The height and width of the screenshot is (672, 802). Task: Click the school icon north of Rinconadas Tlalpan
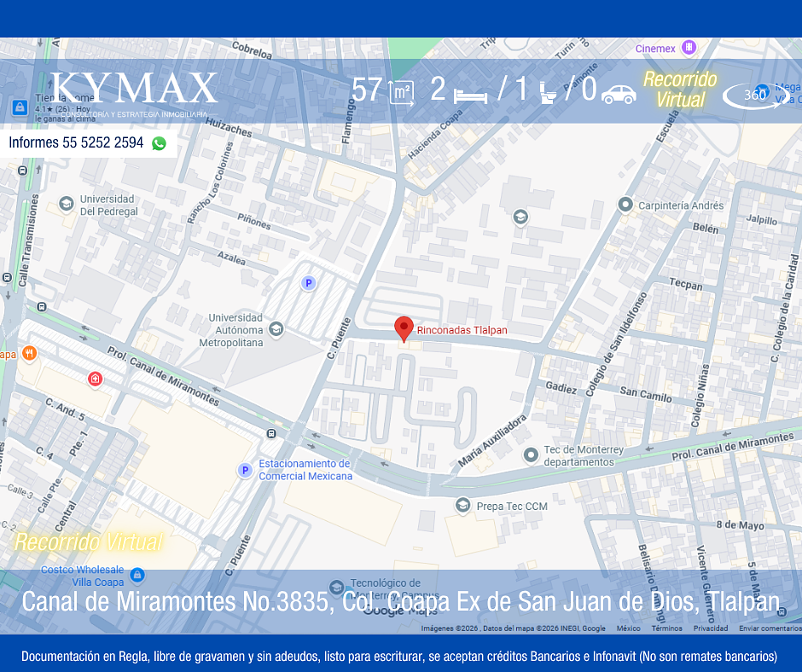point(520,217)
